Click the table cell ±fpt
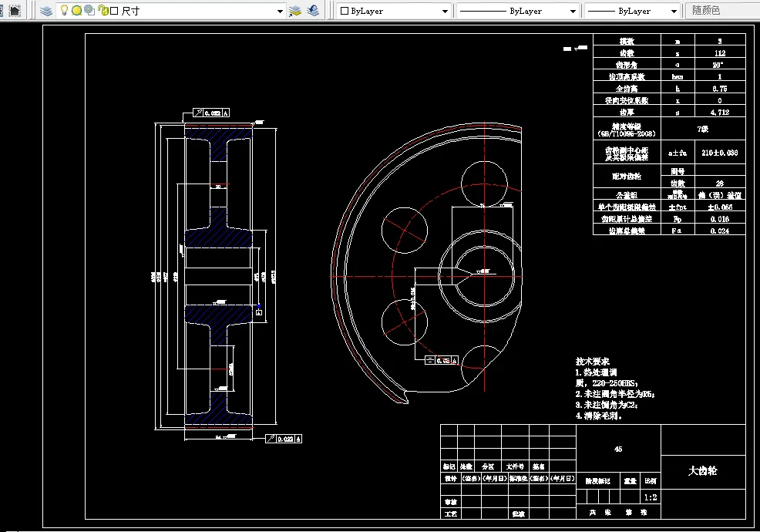 (678, 207)
